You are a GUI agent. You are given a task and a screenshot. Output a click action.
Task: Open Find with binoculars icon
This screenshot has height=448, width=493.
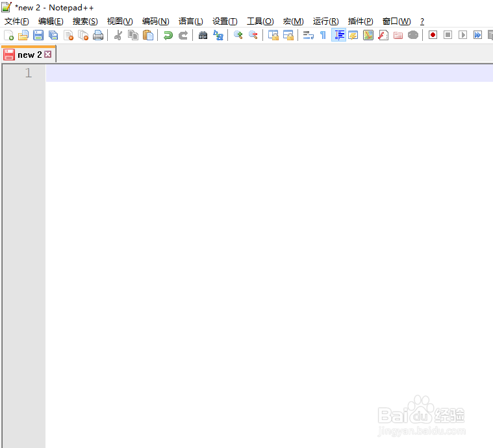203,35
